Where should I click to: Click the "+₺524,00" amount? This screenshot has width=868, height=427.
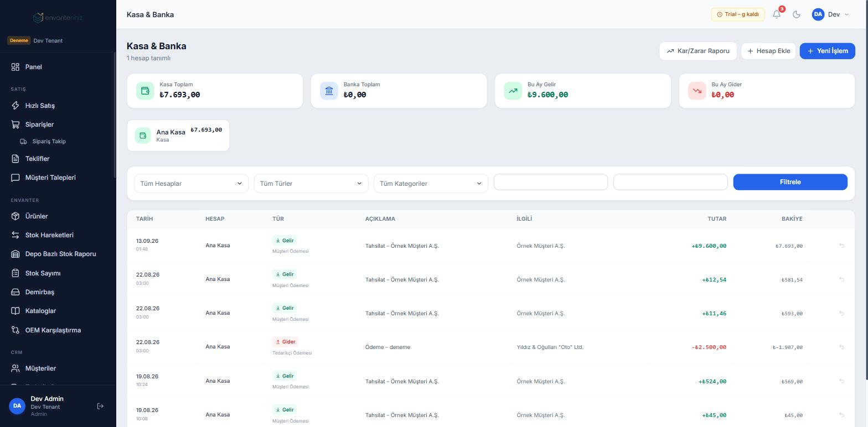pyautogui.click(x=712, y=381)
